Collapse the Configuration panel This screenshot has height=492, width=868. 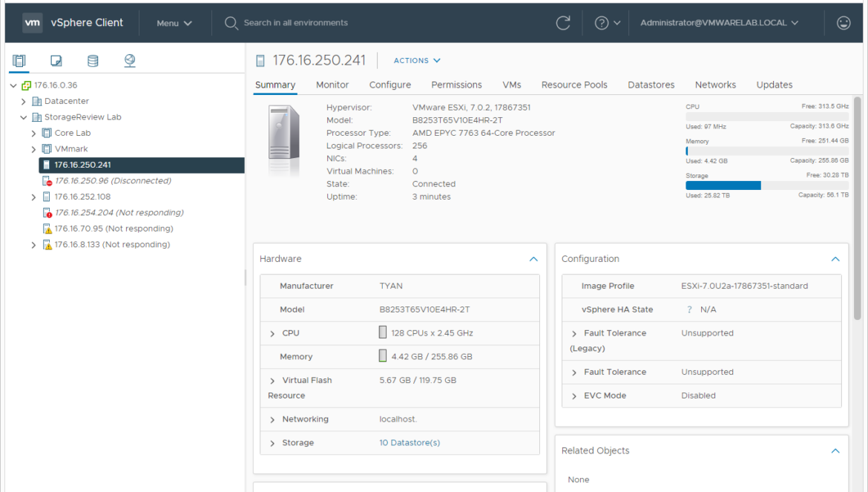[x=835, y=259]
